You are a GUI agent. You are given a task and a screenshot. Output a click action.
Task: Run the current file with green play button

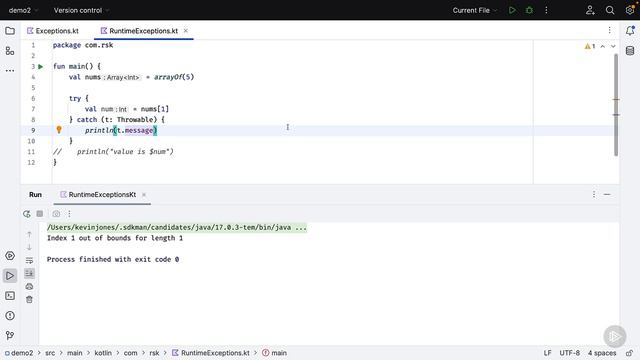(512, 10)
